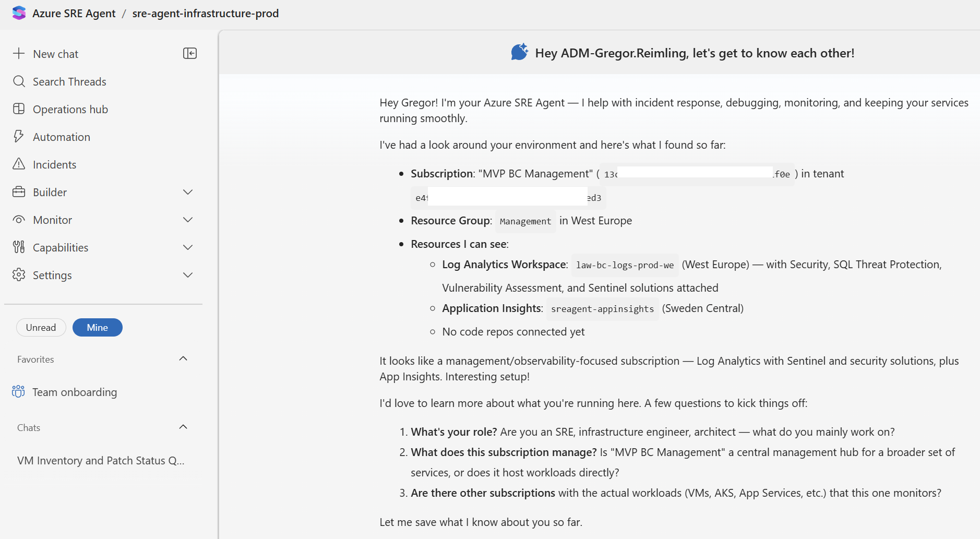Click the sparkle chat icon in greeting header
Image resolution: width=980 pixels, height=539 pixels.
519,52
